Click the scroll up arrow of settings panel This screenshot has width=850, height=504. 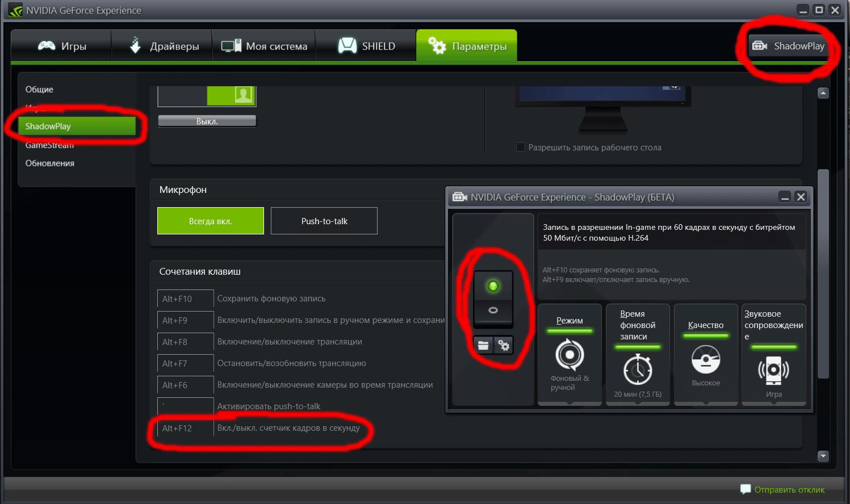point(823,93)
